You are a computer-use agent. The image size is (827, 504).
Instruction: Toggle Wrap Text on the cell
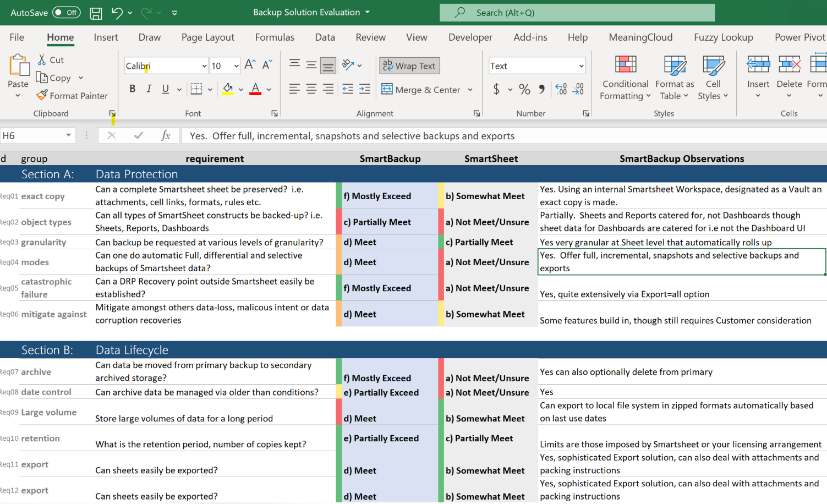click(x=409, y=66)
